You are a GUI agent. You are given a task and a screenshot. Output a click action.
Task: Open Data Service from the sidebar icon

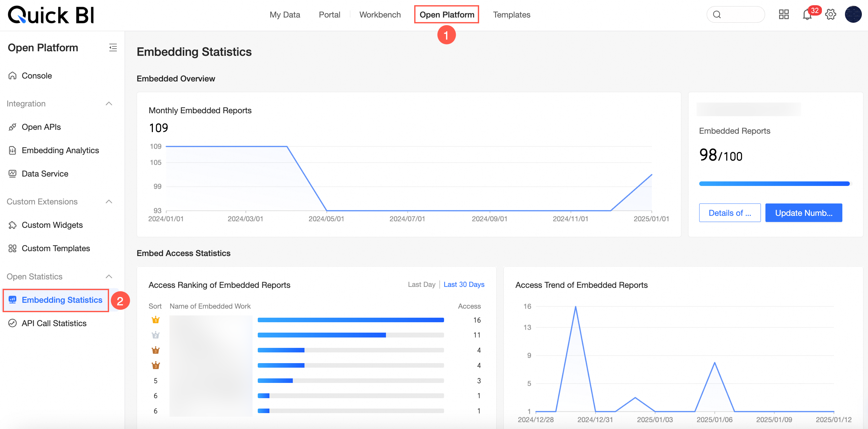point(12,173)
